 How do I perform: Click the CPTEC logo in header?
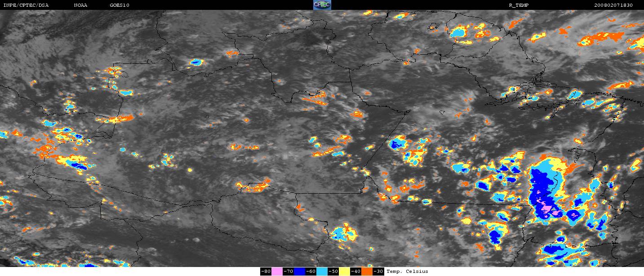[x=322, y=5]
